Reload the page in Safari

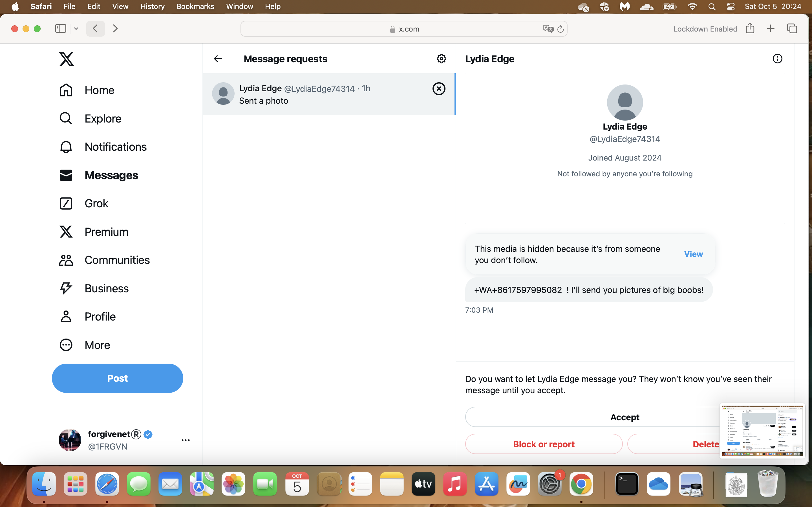coord(560,29)
